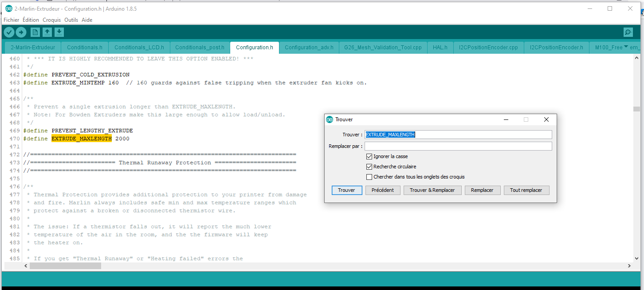Click in the Trouver search field
644x290 pixels.
click(x=458, y=135)
